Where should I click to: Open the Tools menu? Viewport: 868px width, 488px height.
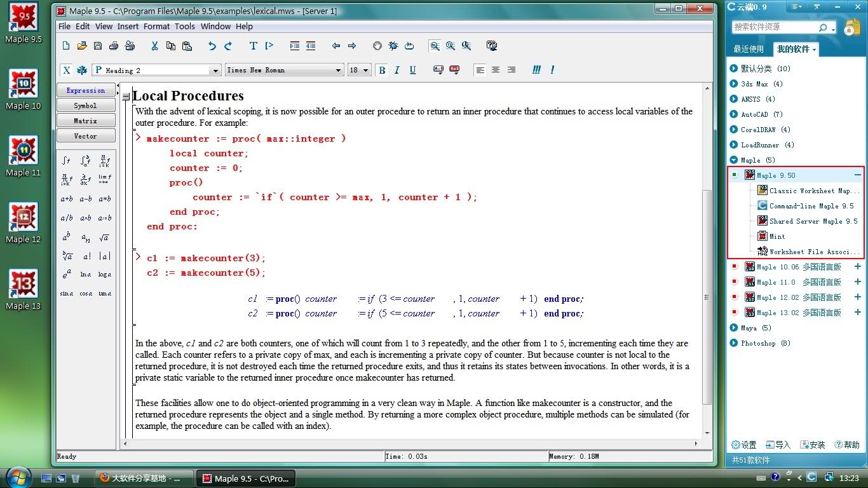tap(185, 26)
